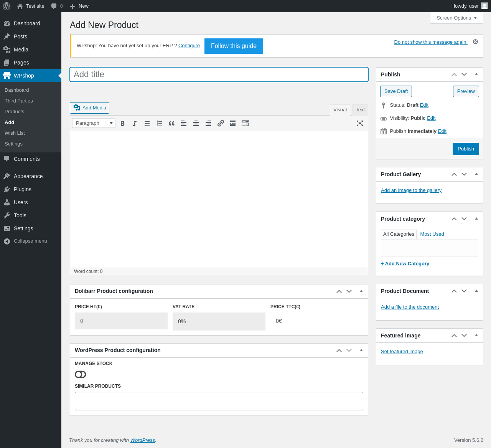This screenshot has height=448, width=491.
Task: Open Users menu
Action: coord(31,202)
